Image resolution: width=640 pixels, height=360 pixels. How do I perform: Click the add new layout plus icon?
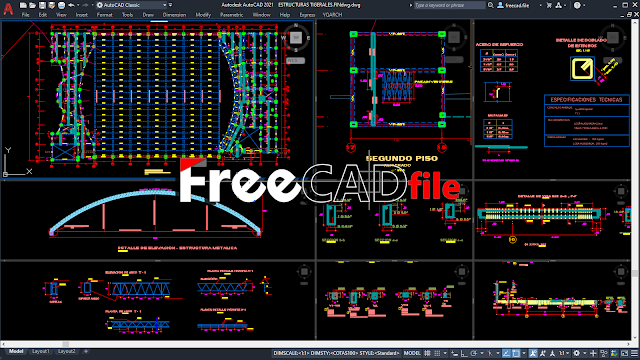pos(86,351)
